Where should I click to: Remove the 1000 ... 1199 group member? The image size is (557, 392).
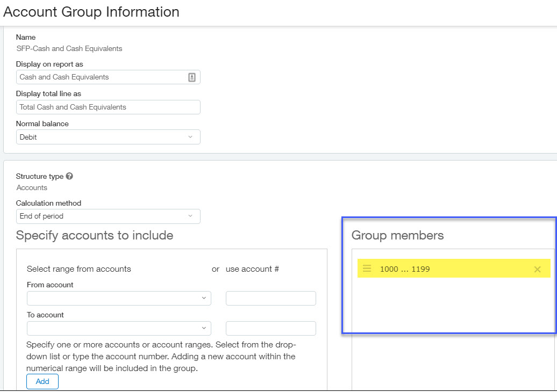[537, 270]
